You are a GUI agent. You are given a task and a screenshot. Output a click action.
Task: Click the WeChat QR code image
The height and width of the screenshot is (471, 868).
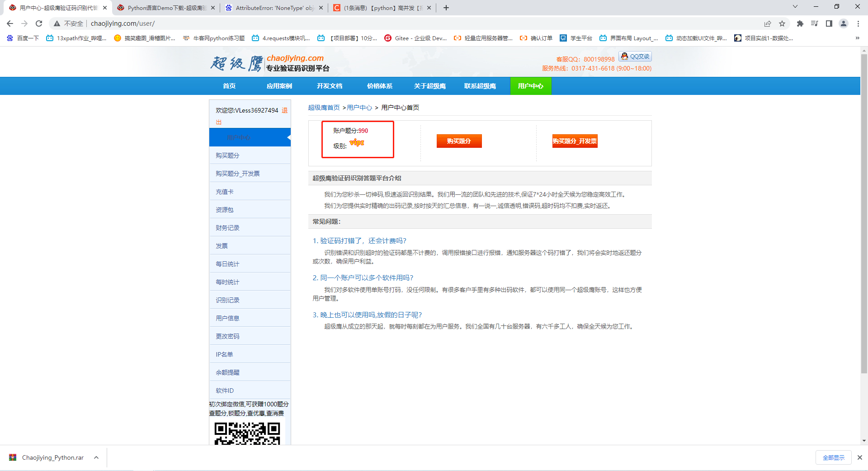click(247, 433)
